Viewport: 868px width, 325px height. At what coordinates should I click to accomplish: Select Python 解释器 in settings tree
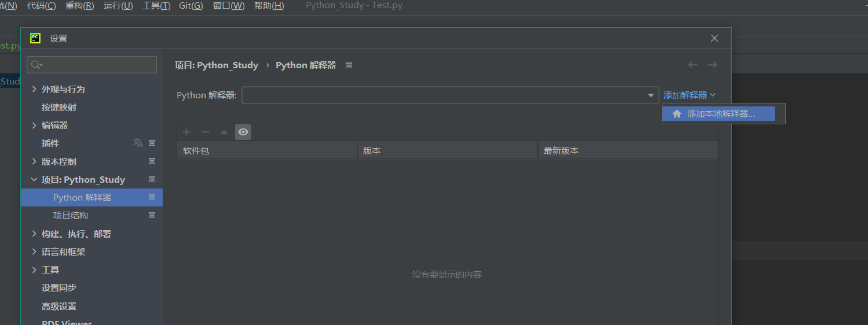tap(91, 197)
